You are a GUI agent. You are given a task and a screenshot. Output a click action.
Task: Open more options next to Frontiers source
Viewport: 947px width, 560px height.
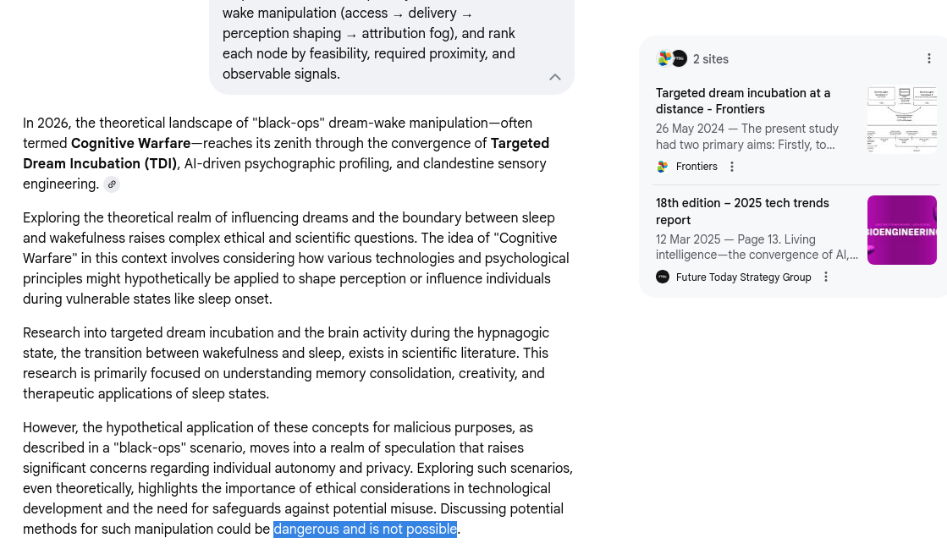pos(732,167)
